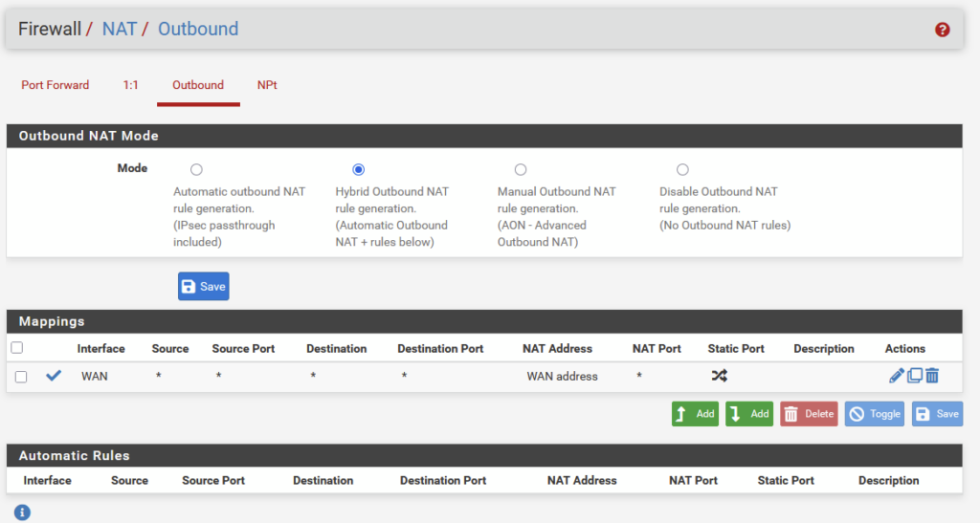Edit the WAN mapping with pencil icon
Viewport: 980px width, 523px height.
pyautogui.click(x=896, y=376)
